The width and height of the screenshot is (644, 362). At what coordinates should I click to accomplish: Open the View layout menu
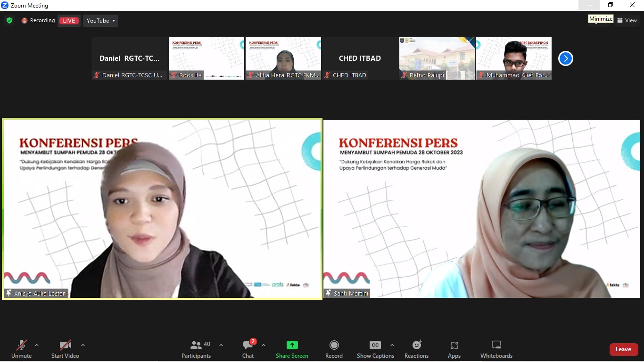(x=627, y=20)
